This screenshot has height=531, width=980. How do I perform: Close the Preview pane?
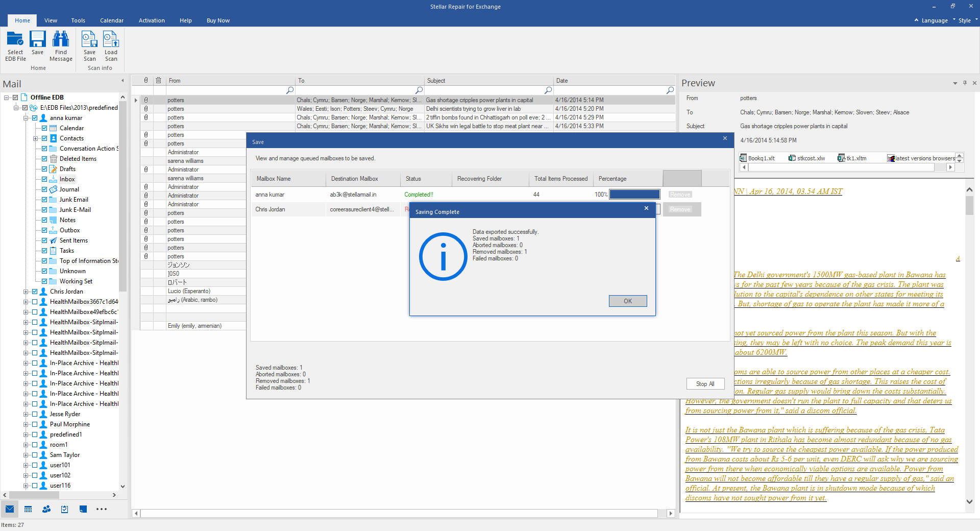[x=974, y=83]
